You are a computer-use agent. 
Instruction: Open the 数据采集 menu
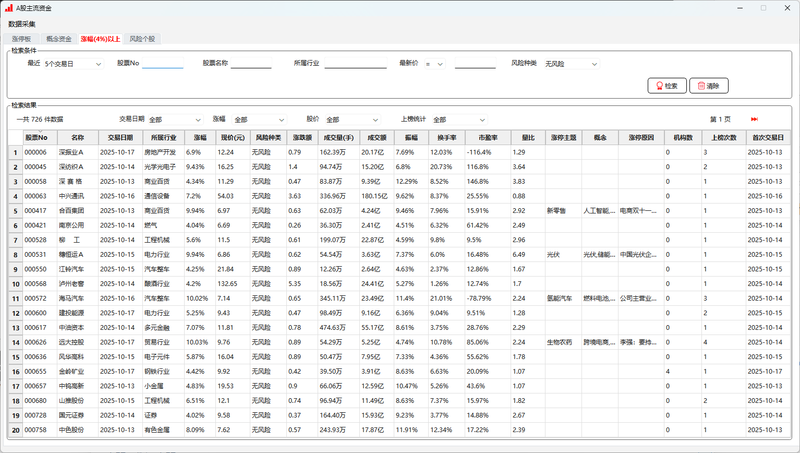[x=21, y=23]
